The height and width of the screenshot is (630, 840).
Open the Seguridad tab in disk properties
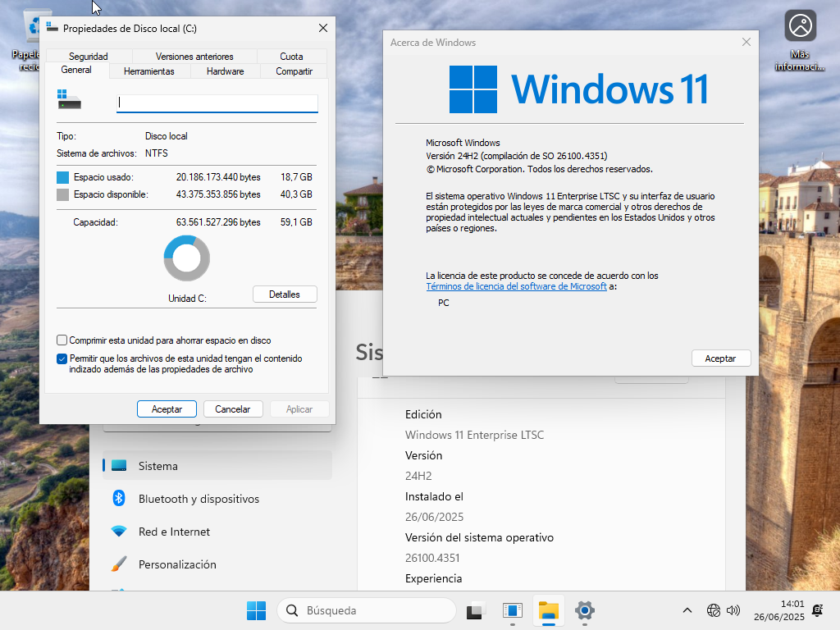(89, 57)
